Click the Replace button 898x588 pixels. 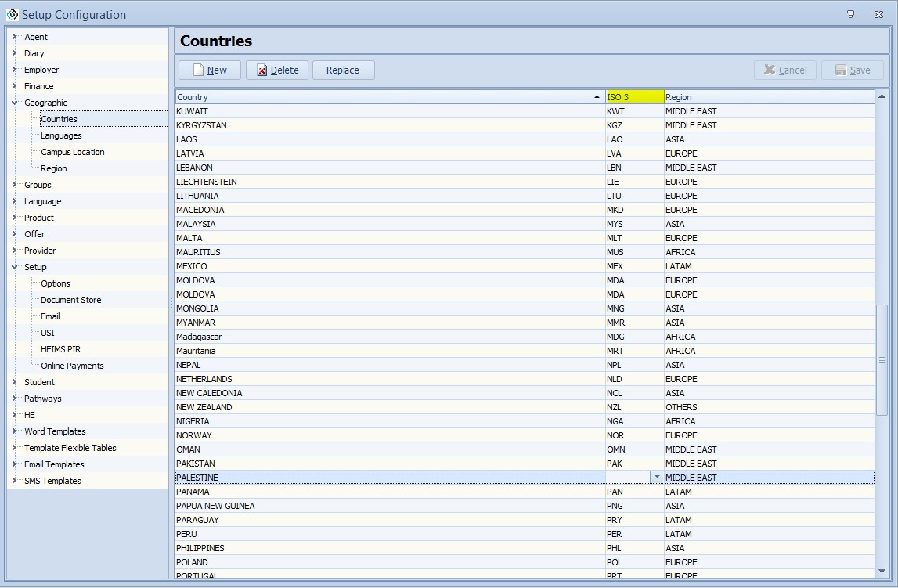point(343,70)
